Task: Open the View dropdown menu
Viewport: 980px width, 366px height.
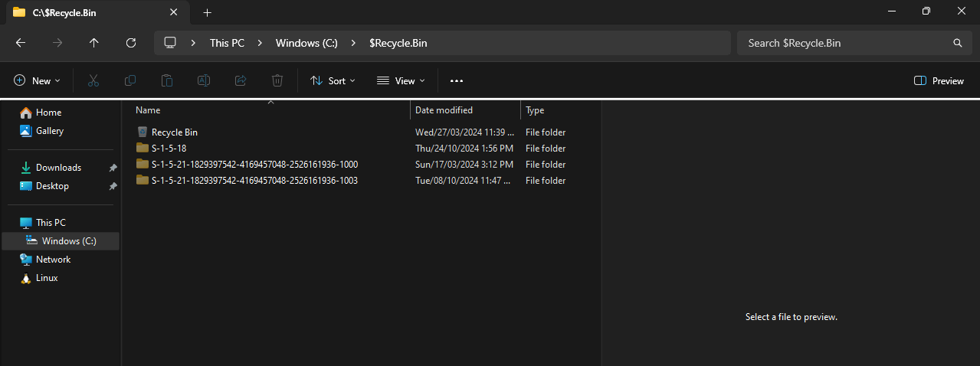Action: point(401,80)
